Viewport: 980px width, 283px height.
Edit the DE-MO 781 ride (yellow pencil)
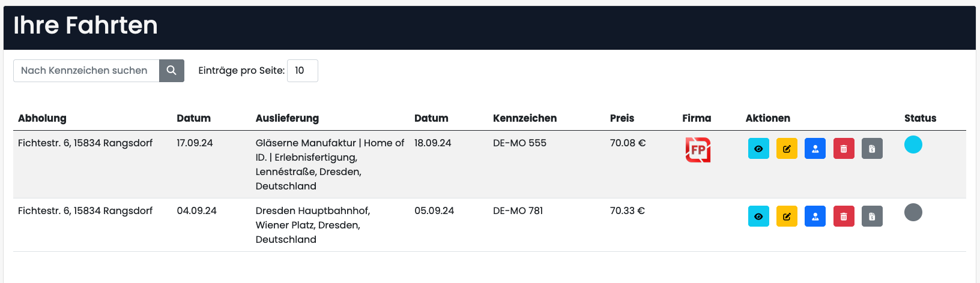[787, 216]
